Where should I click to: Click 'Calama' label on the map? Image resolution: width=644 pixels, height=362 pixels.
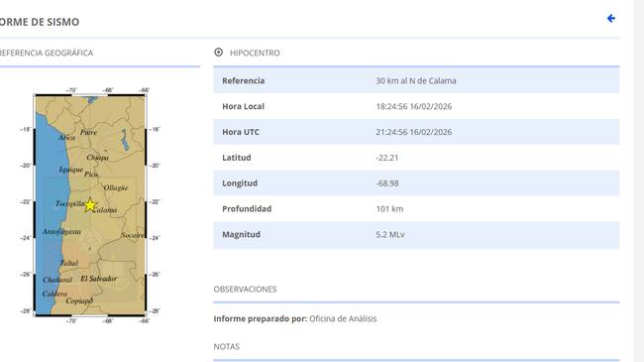coord(105,210)
